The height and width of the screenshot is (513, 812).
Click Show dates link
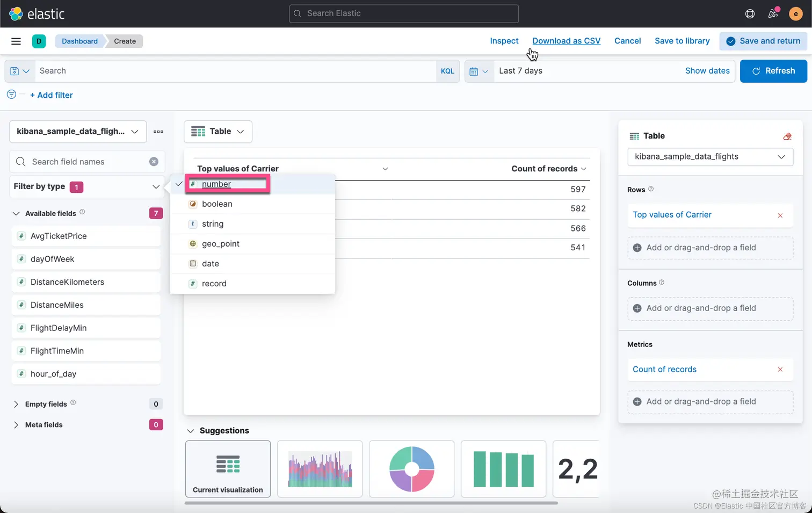pyautogui.click(x=707, y=71)
